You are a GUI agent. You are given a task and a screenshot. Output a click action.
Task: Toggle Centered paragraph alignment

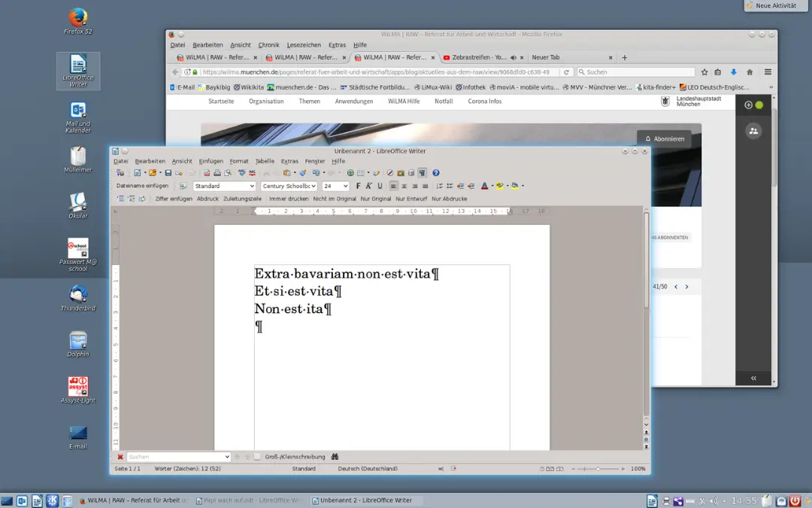click(404, 186)
